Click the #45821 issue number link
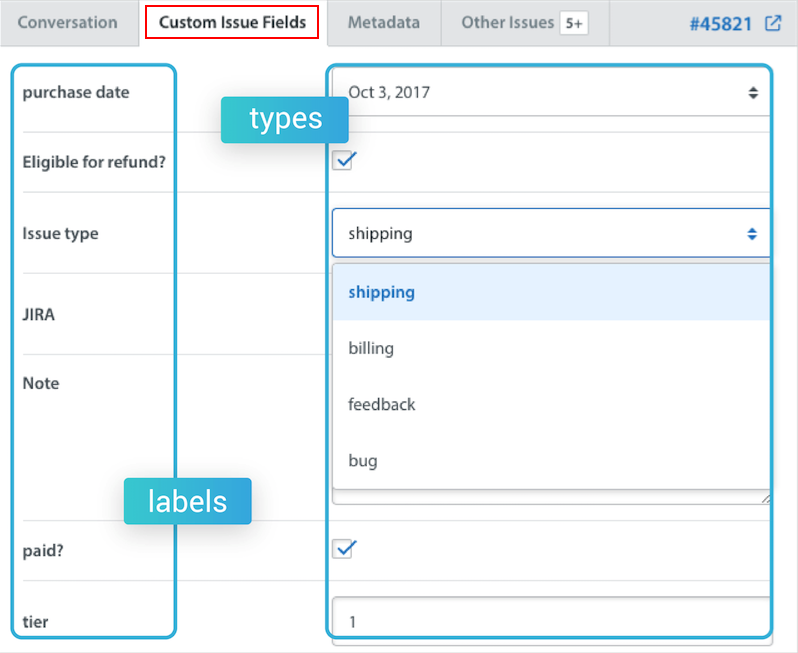 click(720, 23)
